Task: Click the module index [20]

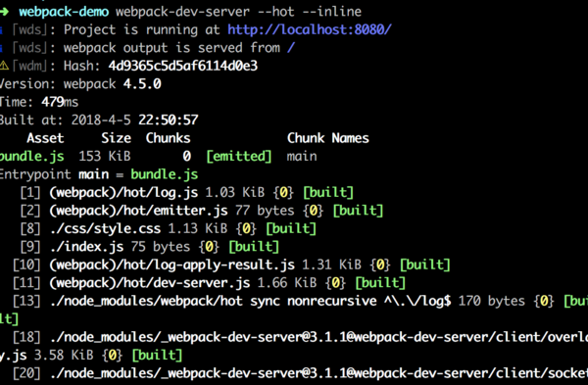Action: coord(26,373)
